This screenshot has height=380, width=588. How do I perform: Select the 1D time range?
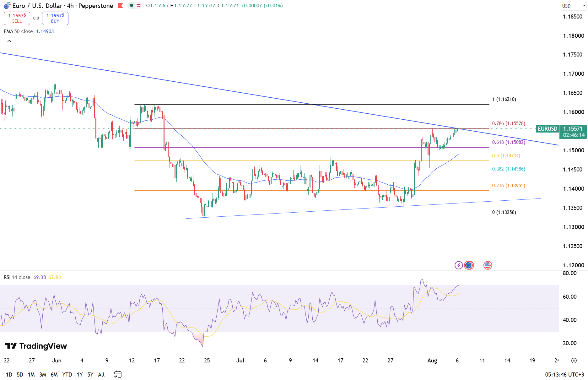pos(9,374)
